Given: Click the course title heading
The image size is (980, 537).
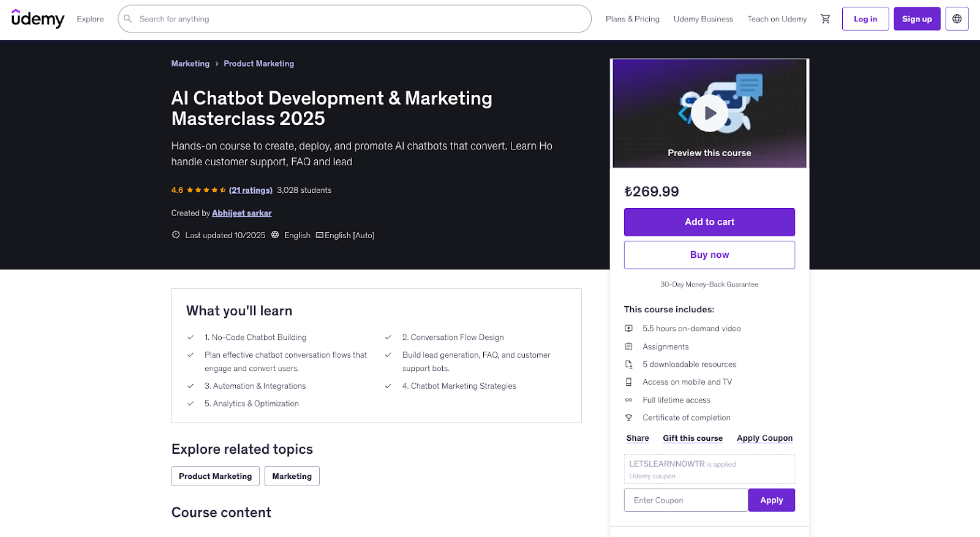Looking at the screenshot, I should click(x=332, y=108).
